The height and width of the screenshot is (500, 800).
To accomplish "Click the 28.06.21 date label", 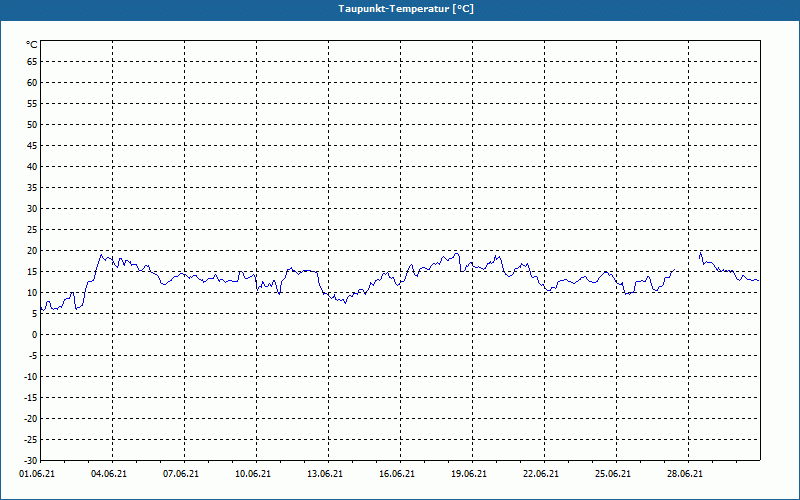I will (x=685, y=474).
